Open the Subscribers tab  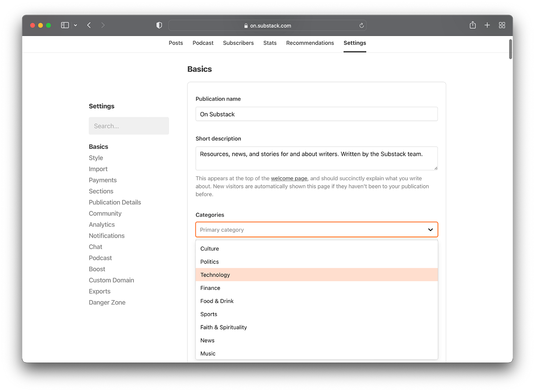click(x=238, y=43)
